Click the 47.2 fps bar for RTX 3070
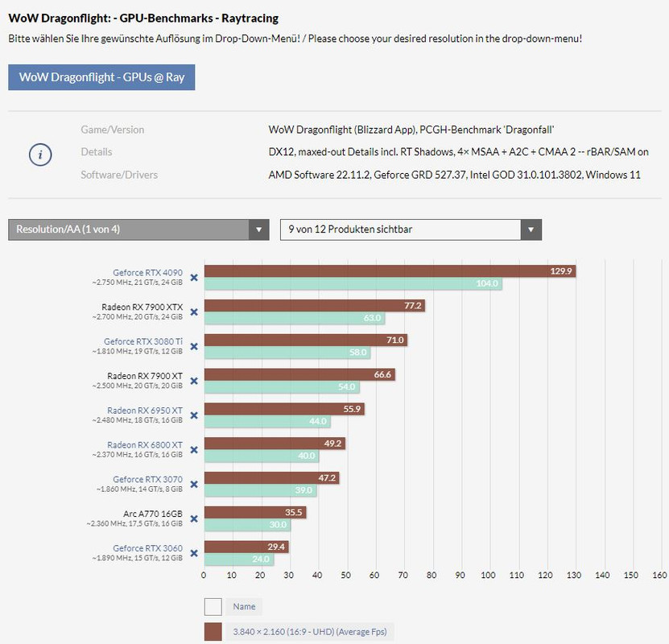The image size is (669, 644). coord(272,477)
